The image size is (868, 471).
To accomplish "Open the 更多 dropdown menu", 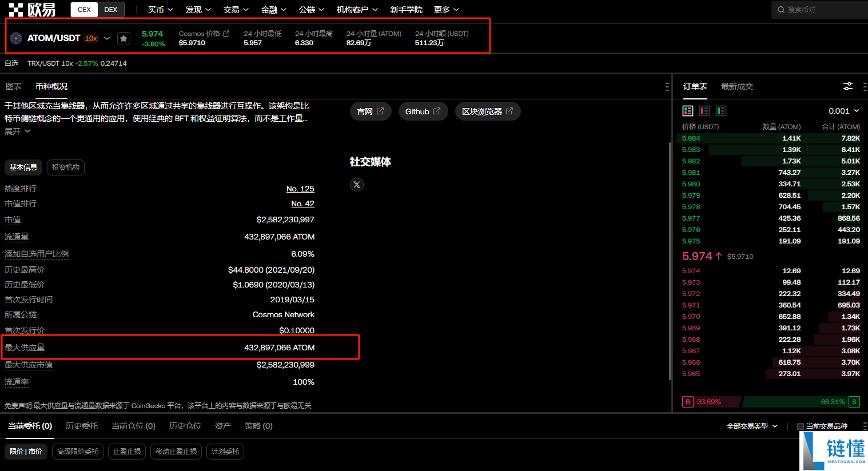I will point(446,10).
